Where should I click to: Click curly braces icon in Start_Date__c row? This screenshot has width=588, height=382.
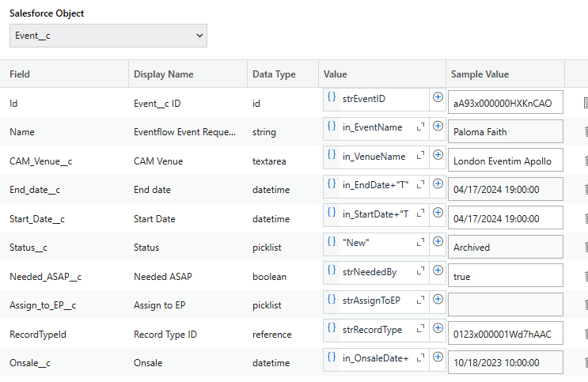click(x=332, y=212)
